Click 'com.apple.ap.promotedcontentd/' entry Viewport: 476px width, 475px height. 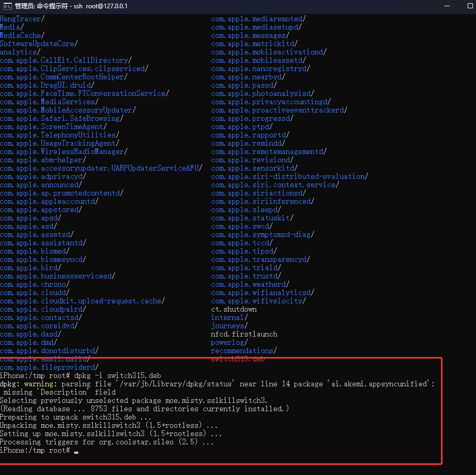click(62, 193)
